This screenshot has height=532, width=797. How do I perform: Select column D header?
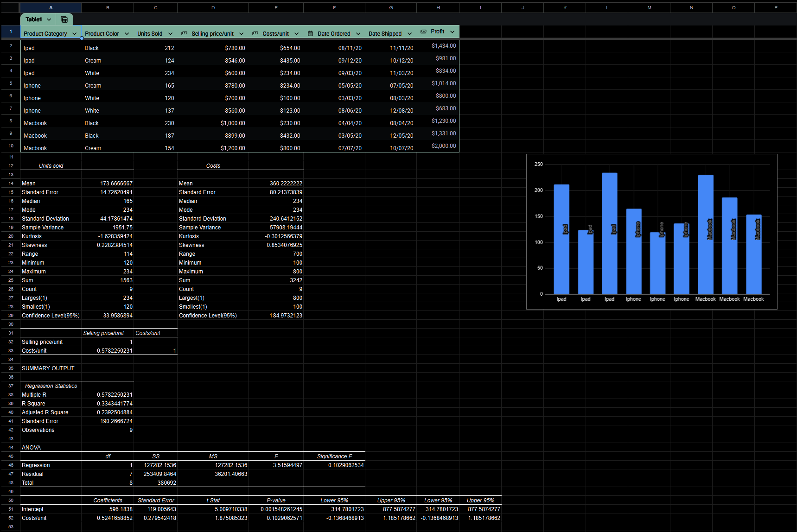(x=213, y=7)
